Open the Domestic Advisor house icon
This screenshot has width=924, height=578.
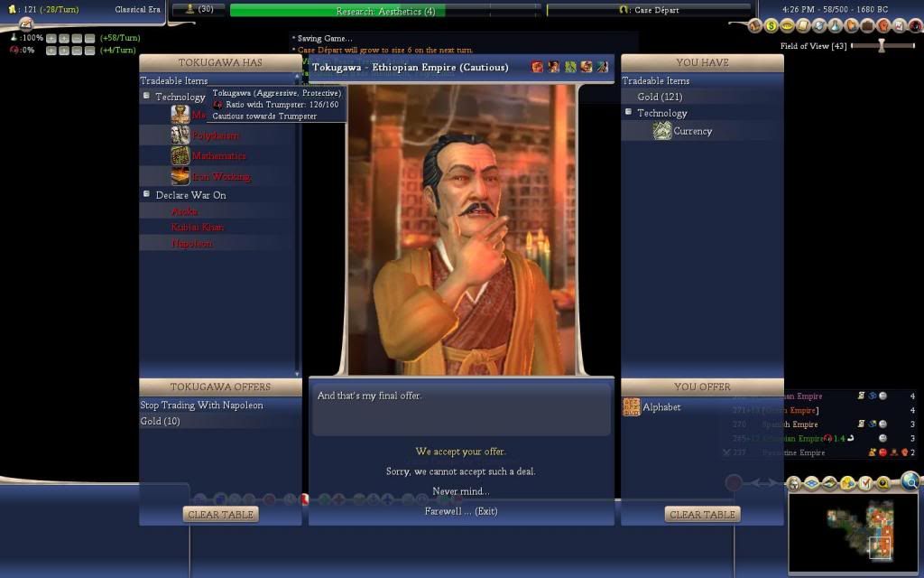755,25
